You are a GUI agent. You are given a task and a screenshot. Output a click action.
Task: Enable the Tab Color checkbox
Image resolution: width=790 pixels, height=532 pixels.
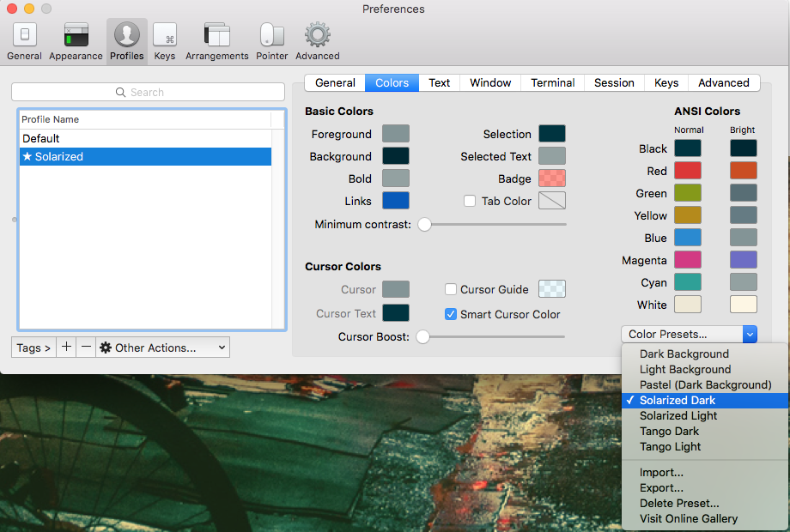coord(470,201)
